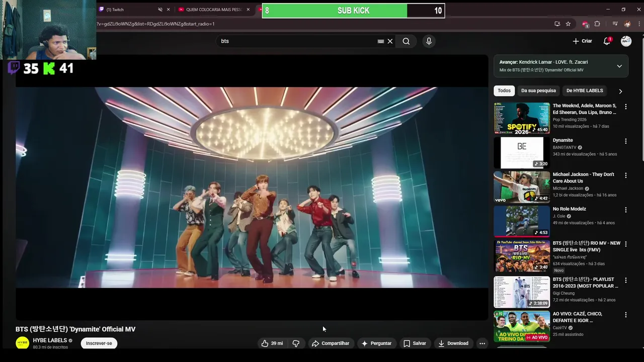Dislike the video with thumbs down
This screenshot has height=362, width=644.
tap(296, 343)
